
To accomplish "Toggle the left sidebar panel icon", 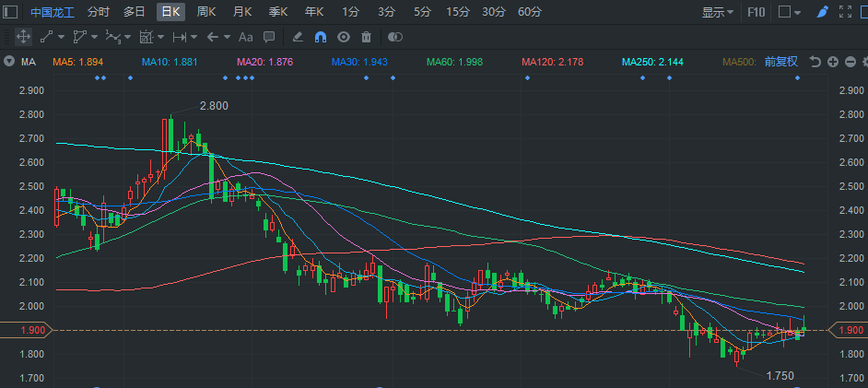I will click(10, 12).
